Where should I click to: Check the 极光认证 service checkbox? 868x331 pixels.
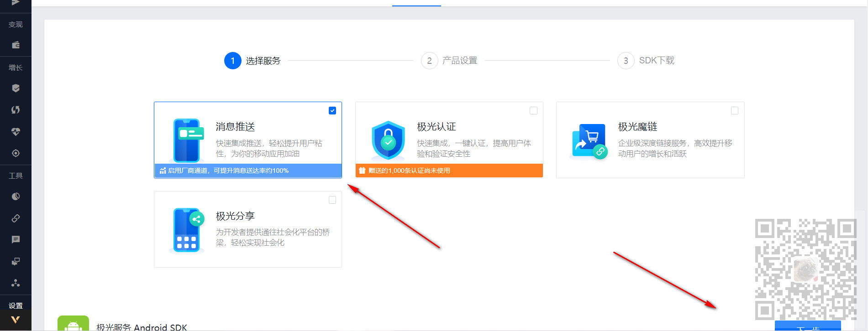pyautogui.click(x=533, y=111)
